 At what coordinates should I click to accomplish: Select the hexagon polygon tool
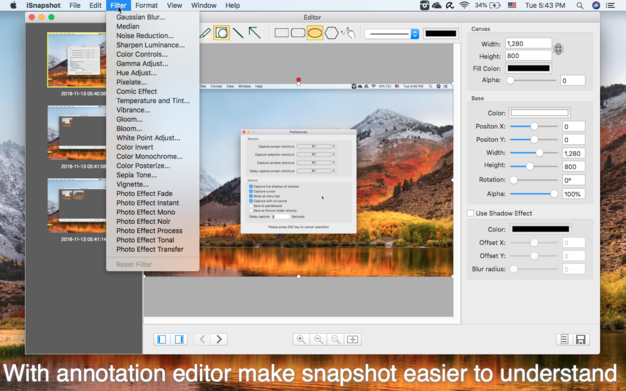[x=331, y=33]
